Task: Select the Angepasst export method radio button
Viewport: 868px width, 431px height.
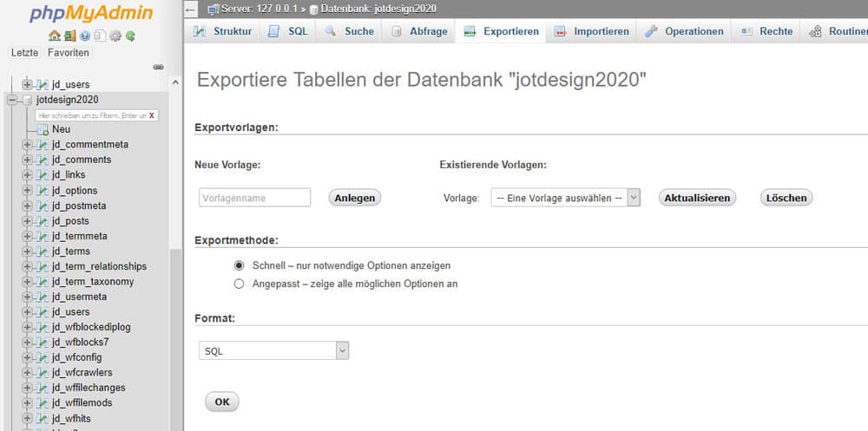Action: [240, 284]
